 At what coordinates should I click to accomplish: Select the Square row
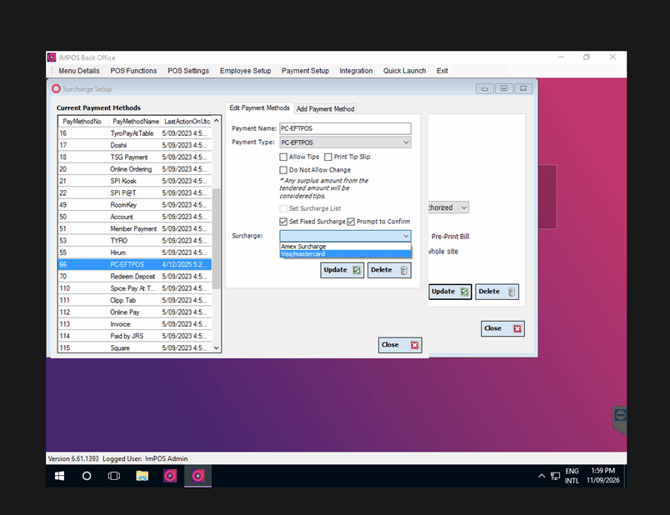click(x=135, y=348)
